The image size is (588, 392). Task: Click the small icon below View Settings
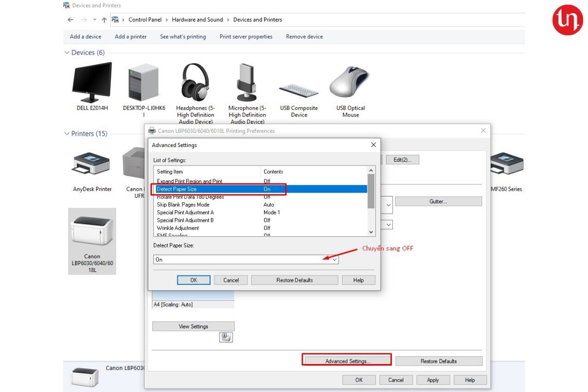point(226,337)
